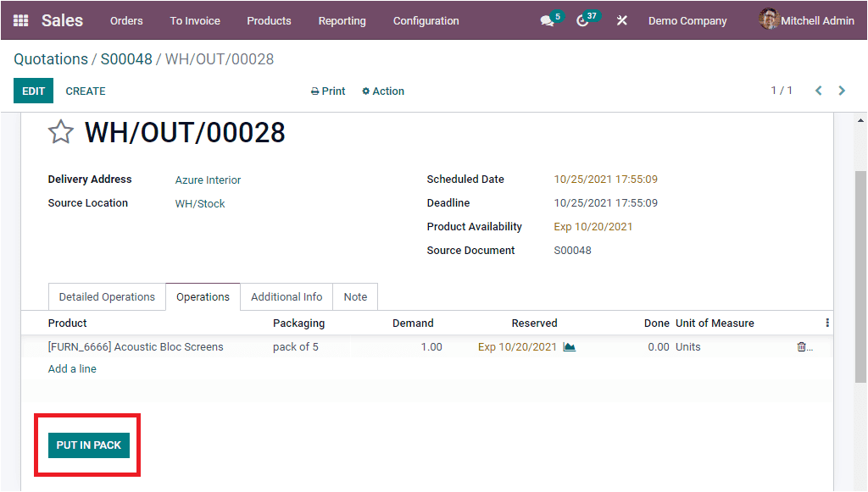Click the star favorite icon next to WH/OUT/00028
This screenshot has height=492, width=868.
[x=60, y=132]
